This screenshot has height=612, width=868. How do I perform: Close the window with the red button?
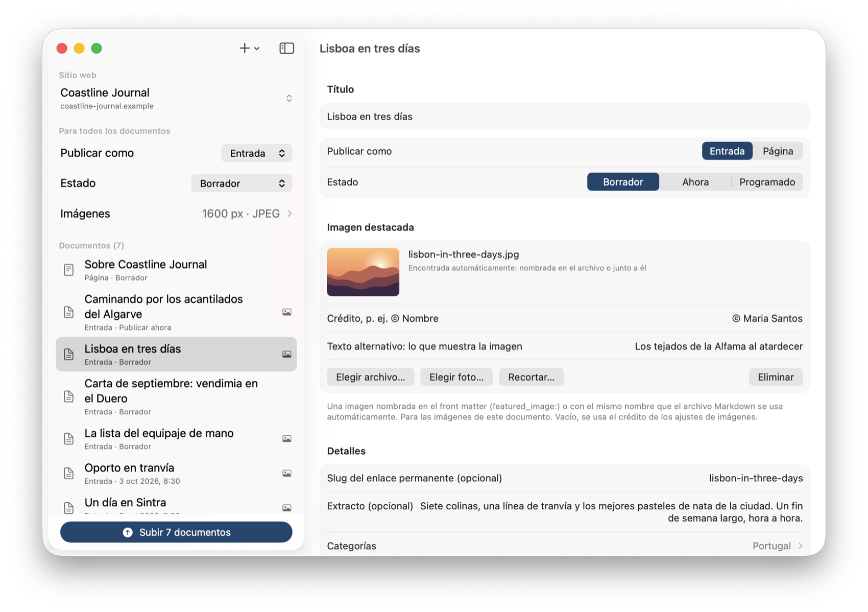click(x=62, y=49)
